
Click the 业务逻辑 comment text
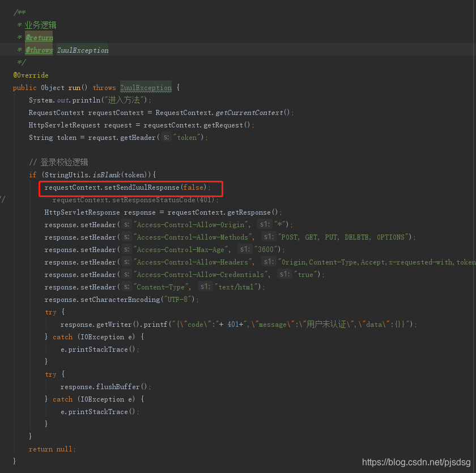click(40, 25)
